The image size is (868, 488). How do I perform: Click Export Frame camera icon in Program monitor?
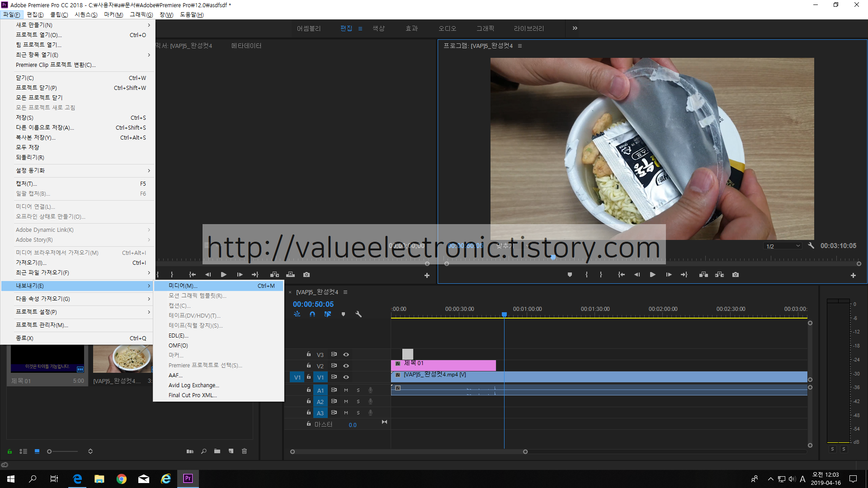(x=736, y=275)
